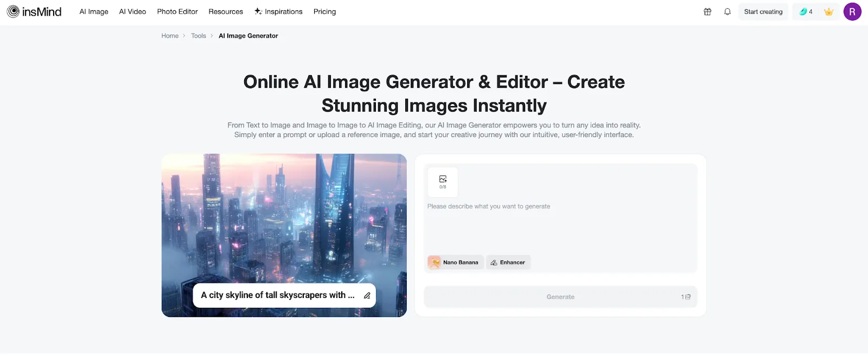The height and width of the screenshot is (356, 868).
Task: Open the purple R profile avatar
Action: (852, 11)
